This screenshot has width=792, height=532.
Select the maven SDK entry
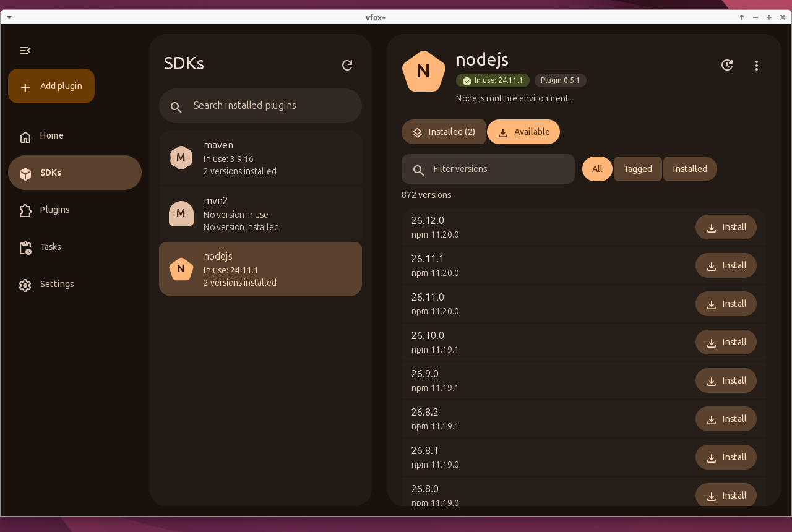click(x=260, y=158)
